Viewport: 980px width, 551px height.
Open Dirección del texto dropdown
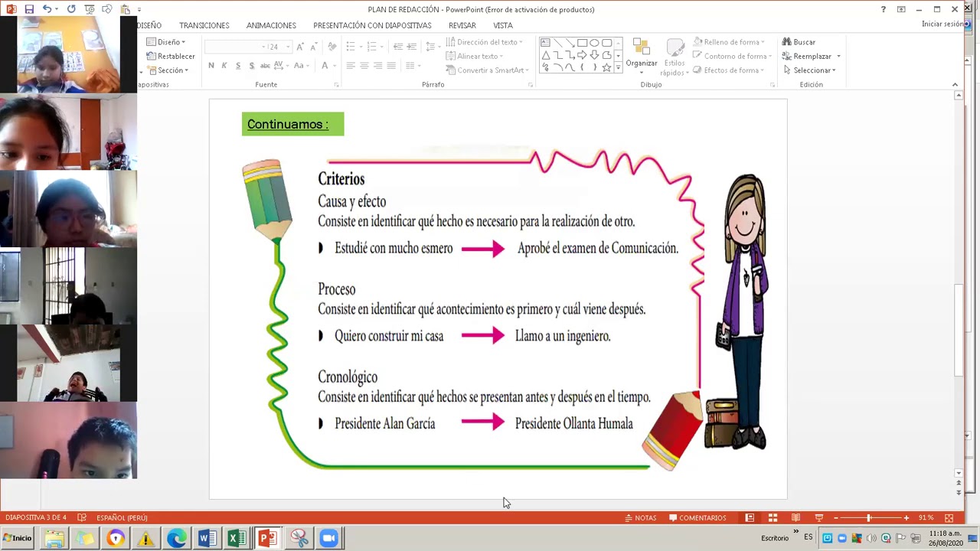pyautogui.click(x=484, y=42)
